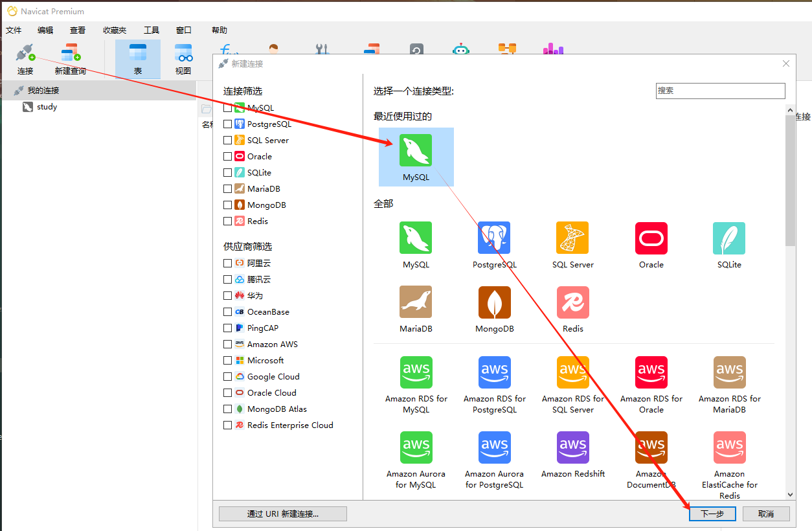This screenshot has width=812, height=531.
Task: Tick the OceanBase vendor checkbox
Action: click(227, 311)
